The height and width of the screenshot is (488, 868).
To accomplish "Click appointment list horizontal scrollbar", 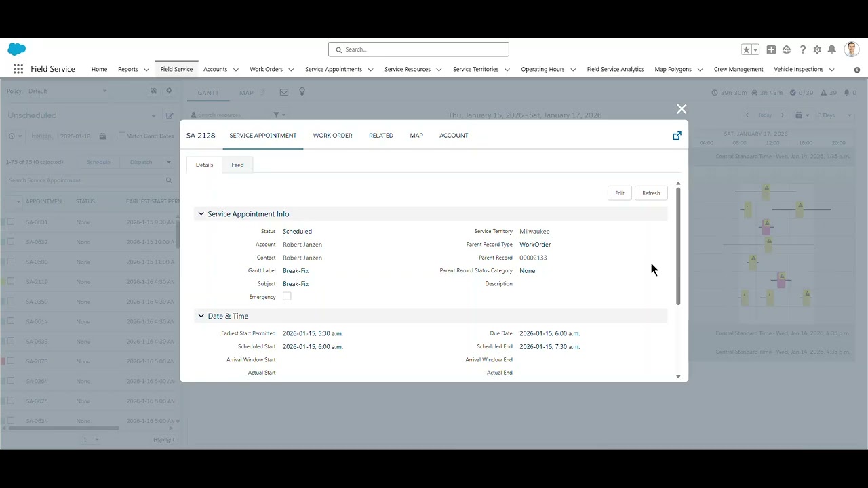I will coord(63,428).
